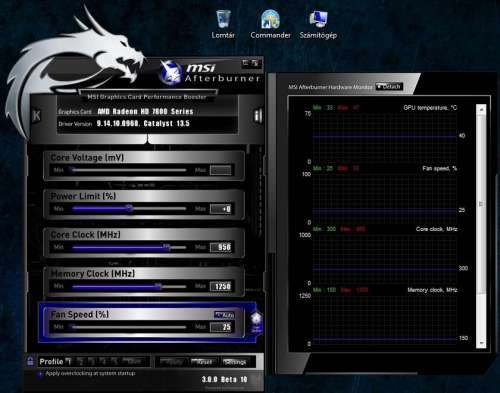
Task: Click the Memory Clock slider handle
Action: (x=158, y=286)
